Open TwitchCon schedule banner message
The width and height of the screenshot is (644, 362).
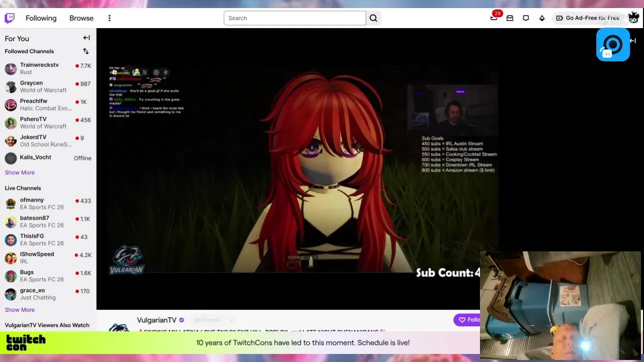point(303,343)
